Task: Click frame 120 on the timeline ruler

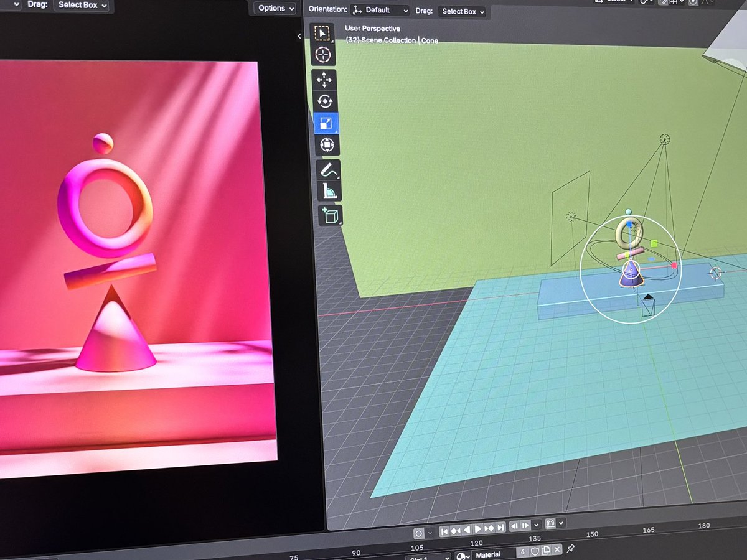Action: 477,543
